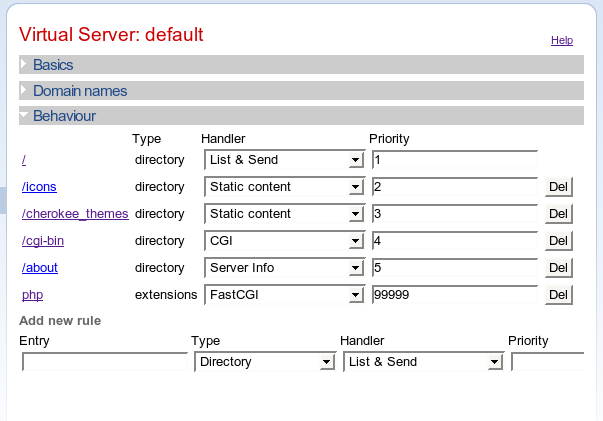Click the Handler column header of rules table
The width and height of the screenshot is (603, 421).
click(x=223, y=138)
